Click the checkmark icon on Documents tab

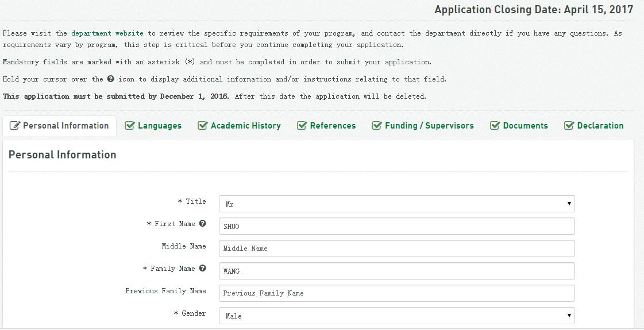(495, 126)
